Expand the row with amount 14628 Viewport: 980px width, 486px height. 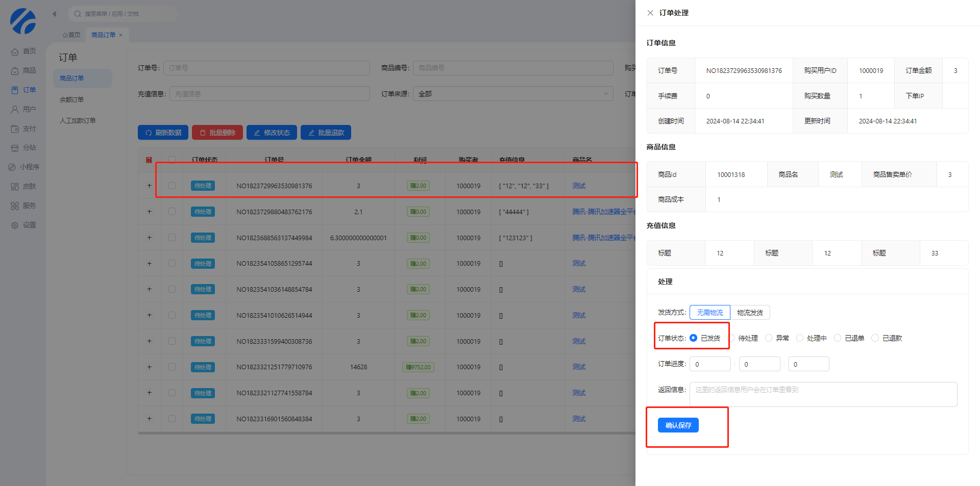[150, 367]
